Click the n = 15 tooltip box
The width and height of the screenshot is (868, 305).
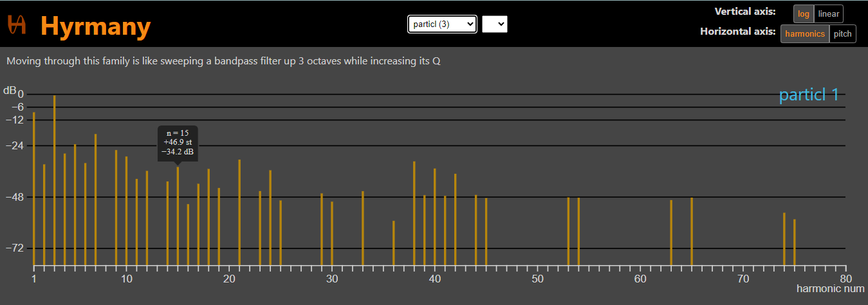tap(178, 142)
